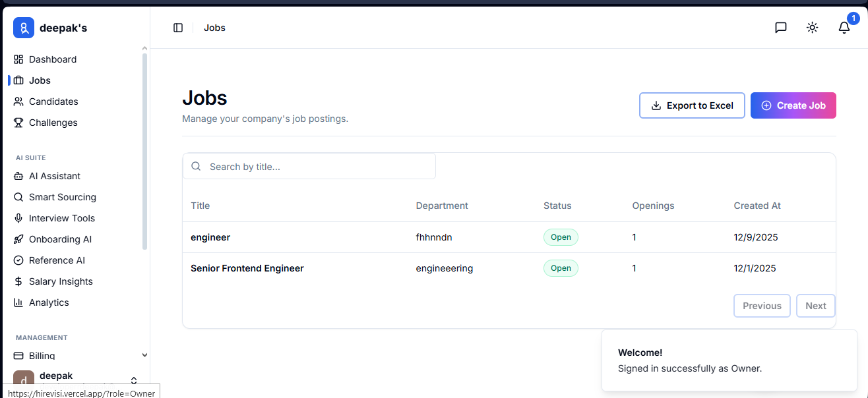Toggle the sidebar panel icon
This screenshot has height=398, width=868.
click(178, 28)
